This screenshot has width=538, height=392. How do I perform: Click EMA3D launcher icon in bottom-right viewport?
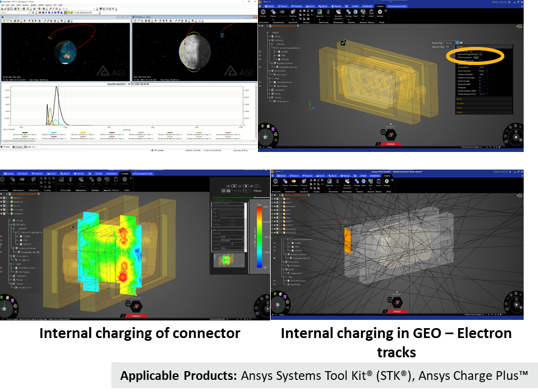pos(397,302)
